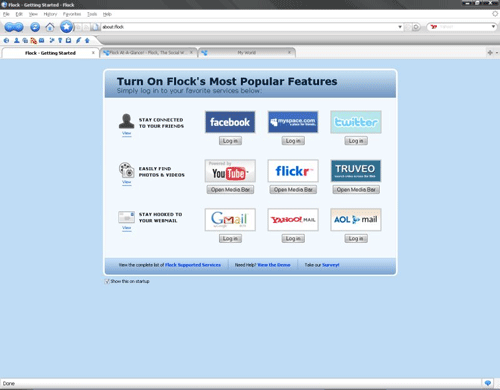500x390 pixels.
Task: Click View link under Photos & Videos
Action: 126,182
